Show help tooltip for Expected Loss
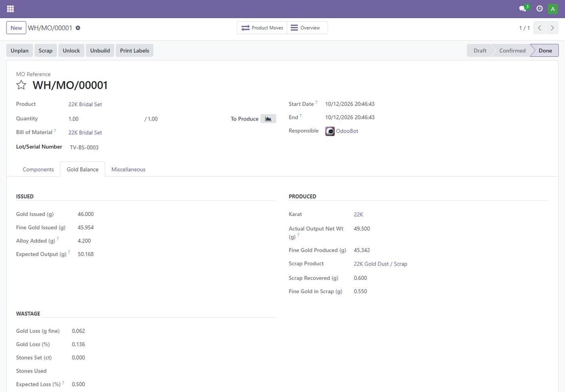 tap(63, 383)
